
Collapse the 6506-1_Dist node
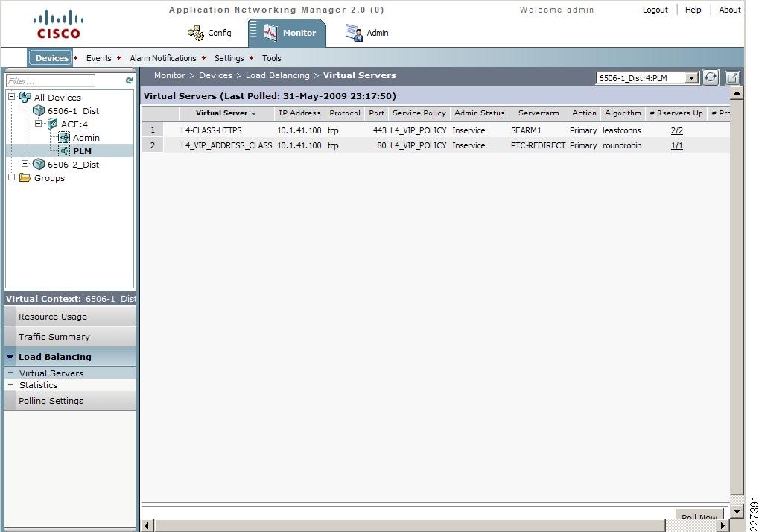(x=25, y=110)
